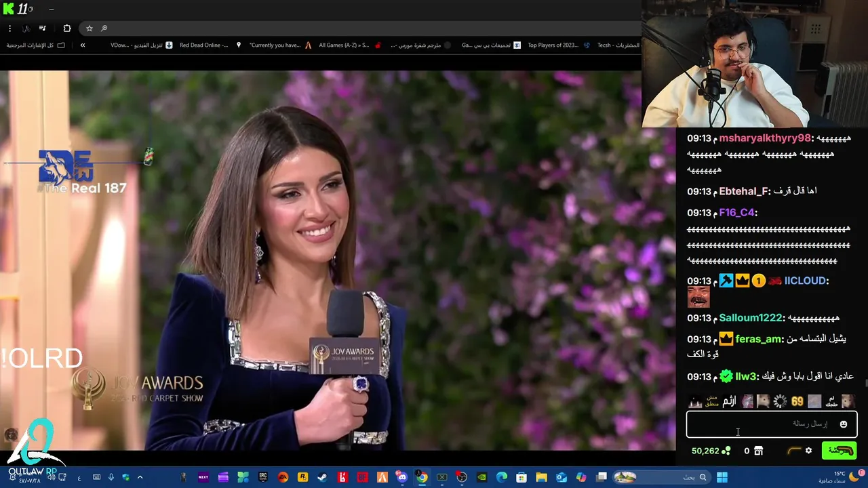868x488 pixels.
Task: Open the EA app from the taskbar
Action: 283,477
